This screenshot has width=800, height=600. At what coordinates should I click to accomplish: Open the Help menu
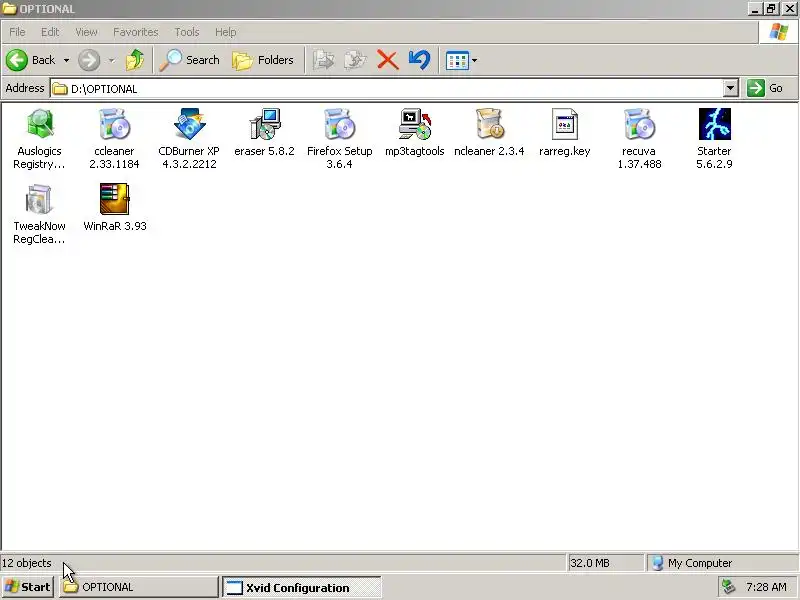225,32
